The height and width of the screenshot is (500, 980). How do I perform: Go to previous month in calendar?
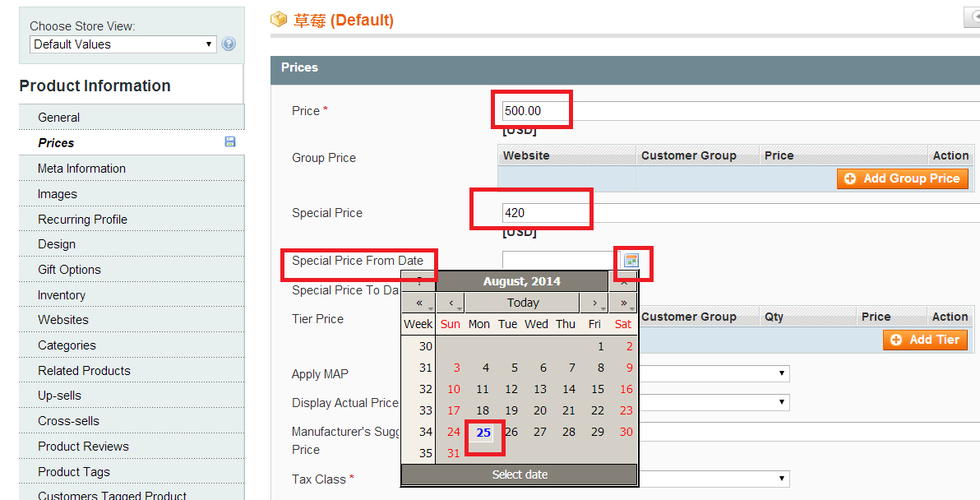tap(451, 303)
